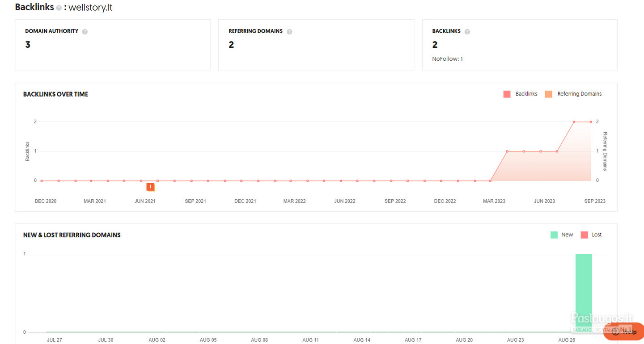Click the final Sep 2023 data point
This screenshot has height=344, width=644.
591,122
